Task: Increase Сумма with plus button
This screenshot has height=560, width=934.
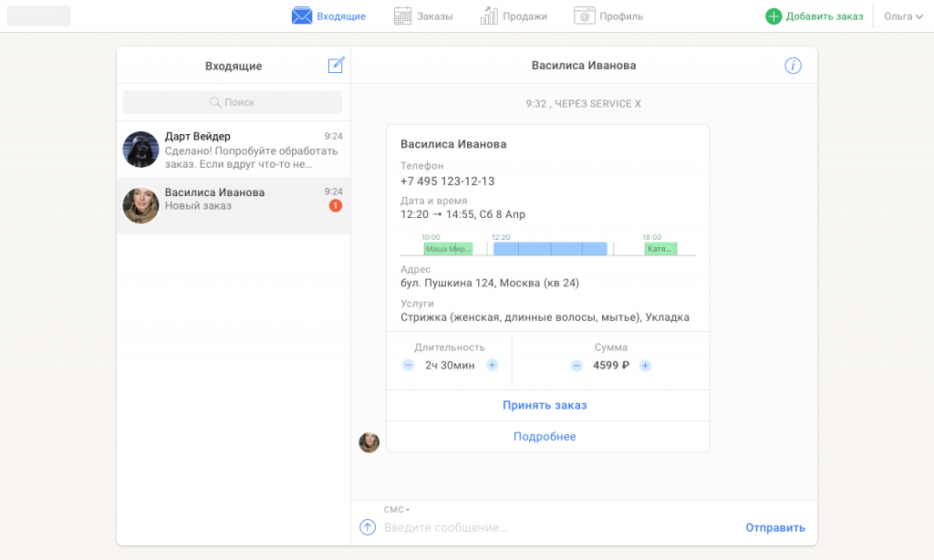Action: coord(645,365)
